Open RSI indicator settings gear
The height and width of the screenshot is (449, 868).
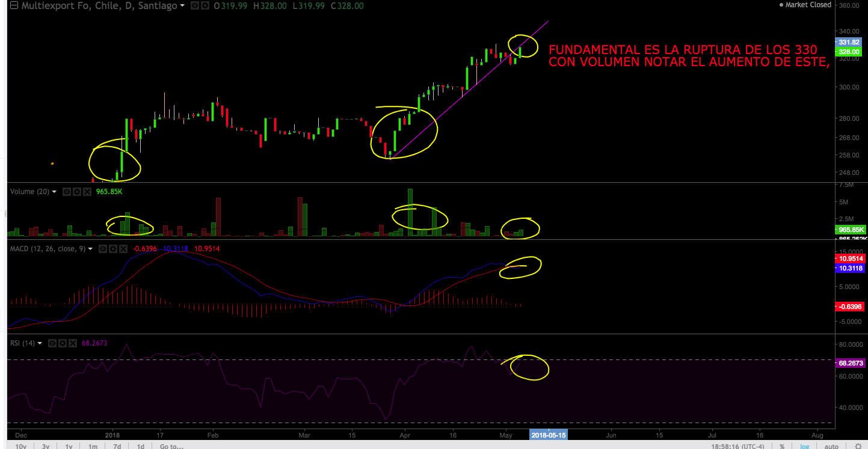coord(62,343)
